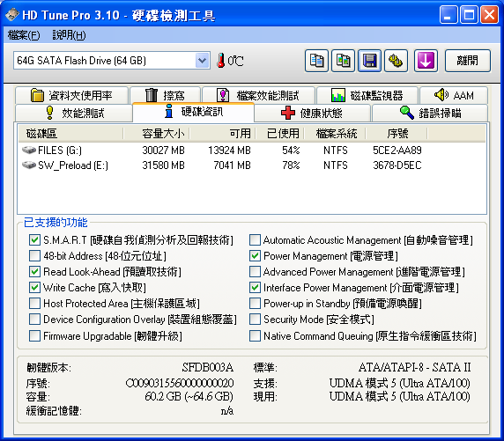The image size is (504, 441).
Task: Click the 54% used value
Action: pyautogui.click(x=291, y=150)
